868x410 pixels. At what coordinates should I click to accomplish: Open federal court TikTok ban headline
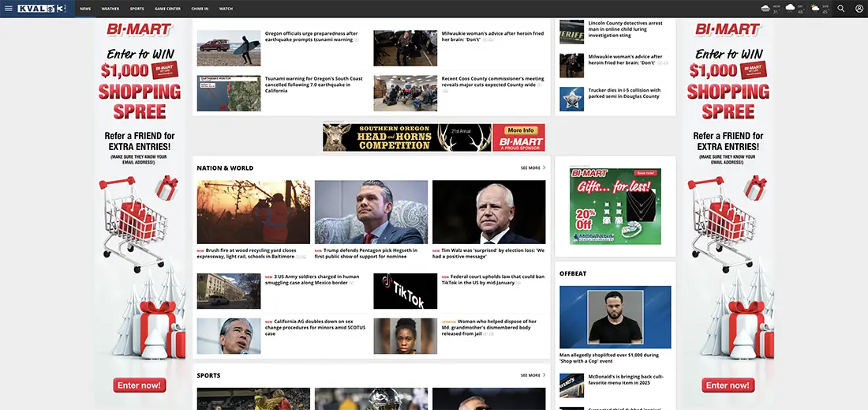(x=492, y=280)
